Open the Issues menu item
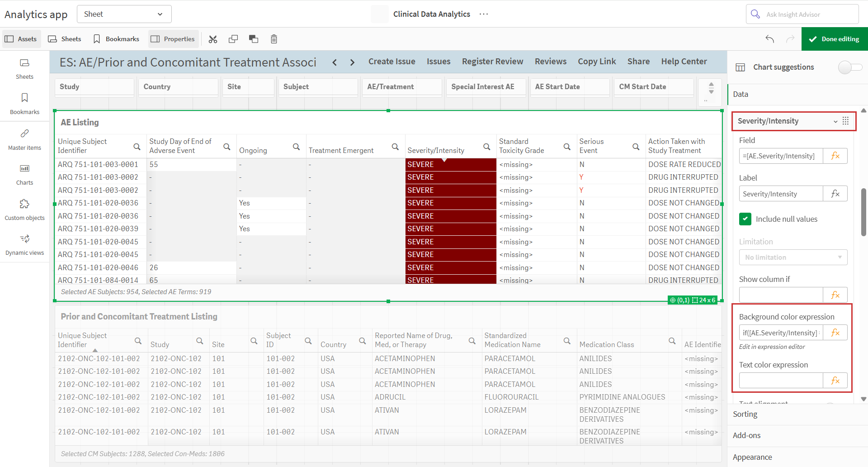 point(439,62)
